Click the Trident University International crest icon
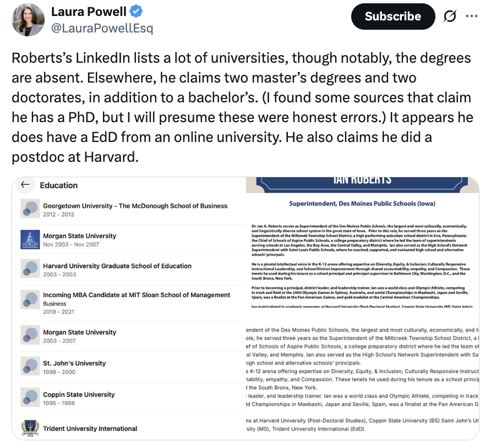The image size is (491, 448). click(30, 428)
